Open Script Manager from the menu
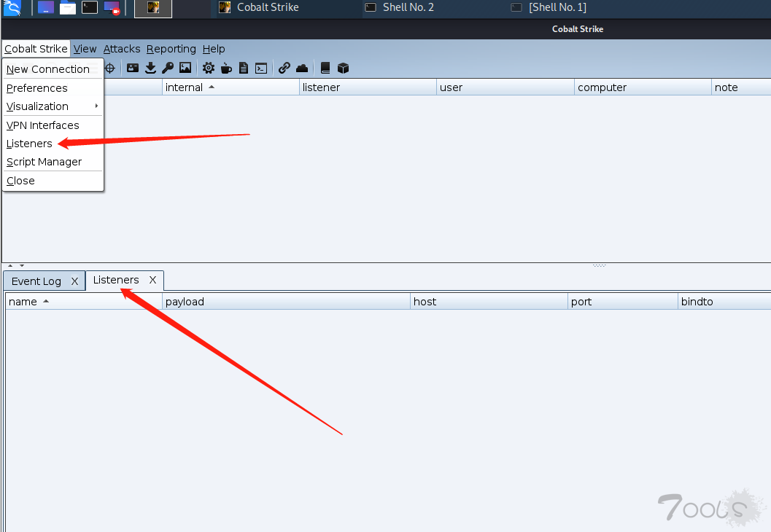The height and width of the screenshot is (532, 771). [53, 162]
